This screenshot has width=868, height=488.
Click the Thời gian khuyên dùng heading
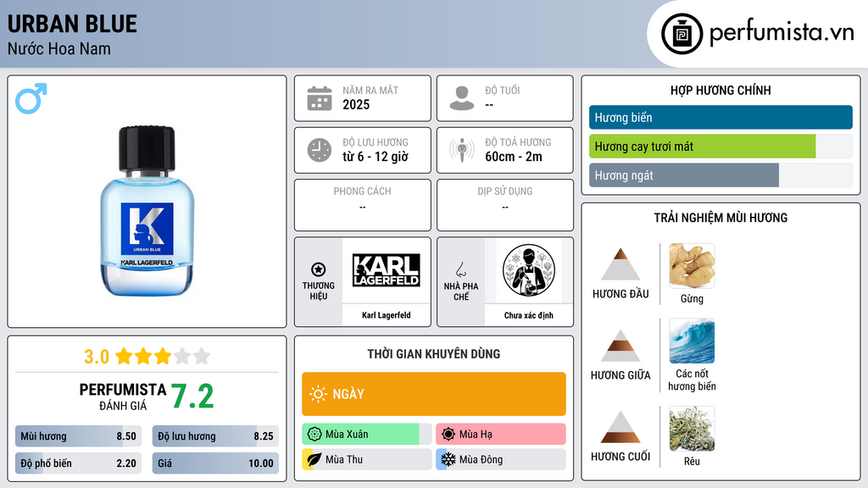[x=434, y=354]
